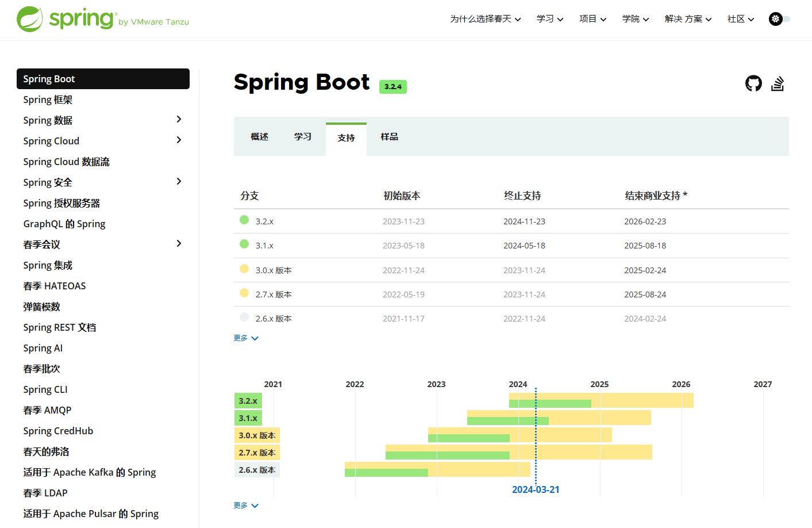
Task: Expand 更多 below the timeline chart
Action: tap(246, 506)
